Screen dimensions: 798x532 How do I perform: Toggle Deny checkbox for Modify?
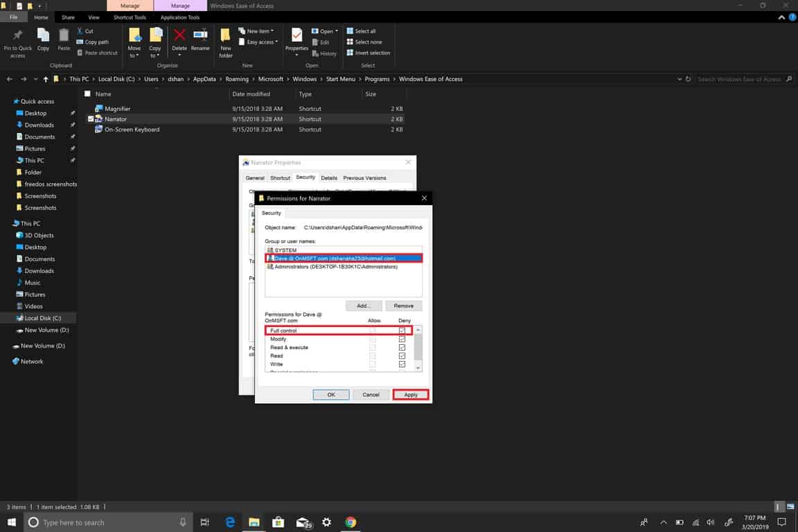click(x=402, y=339)
